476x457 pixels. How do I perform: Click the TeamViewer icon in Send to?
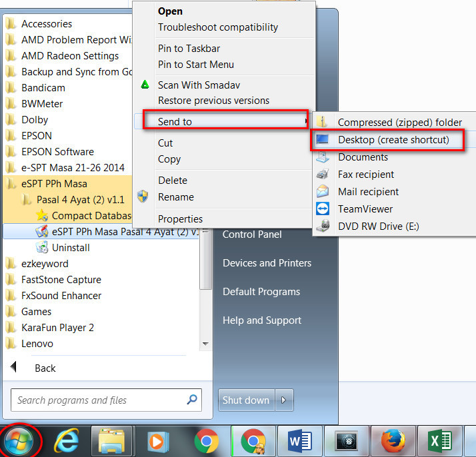(x=322, y=209)
